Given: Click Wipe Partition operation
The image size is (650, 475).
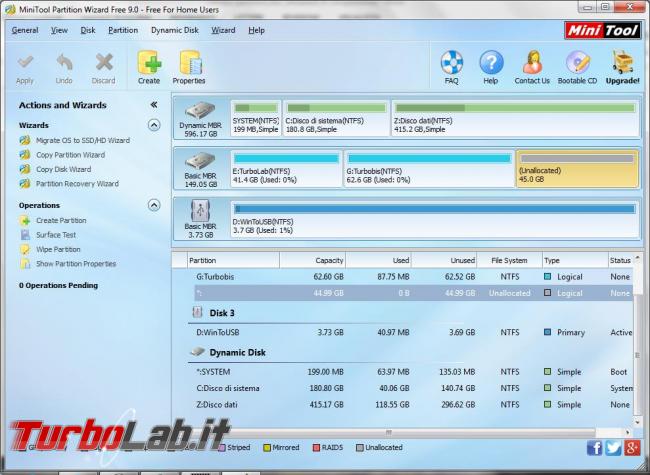Looking at the screenshot, I should tap(50, 250).
